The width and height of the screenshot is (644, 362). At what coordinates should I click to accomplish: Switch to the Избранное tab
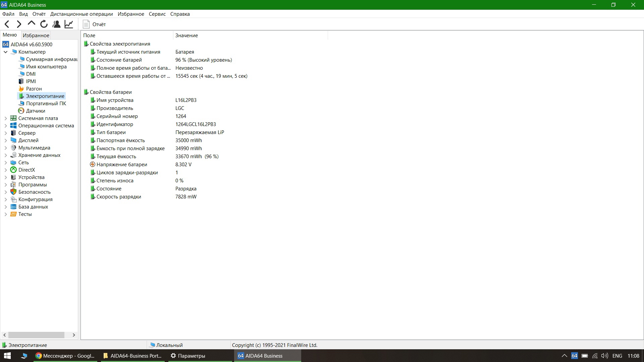point(36,35)
